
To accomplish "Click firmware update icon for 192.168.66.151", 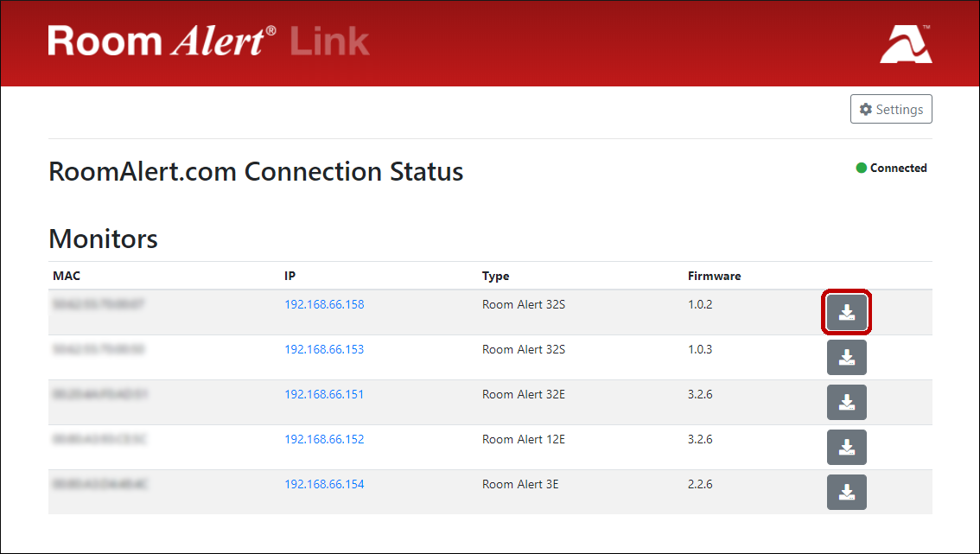I will tap(846, 403).
